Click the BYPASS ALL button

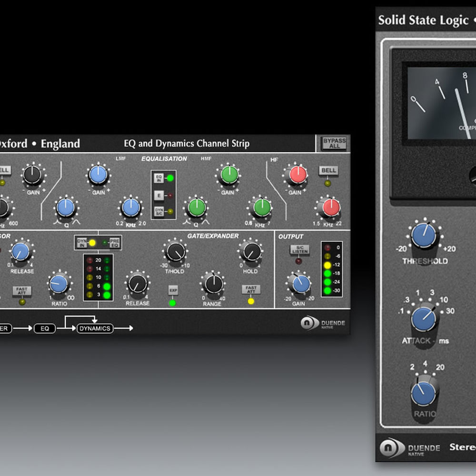[x=334, y=143]
